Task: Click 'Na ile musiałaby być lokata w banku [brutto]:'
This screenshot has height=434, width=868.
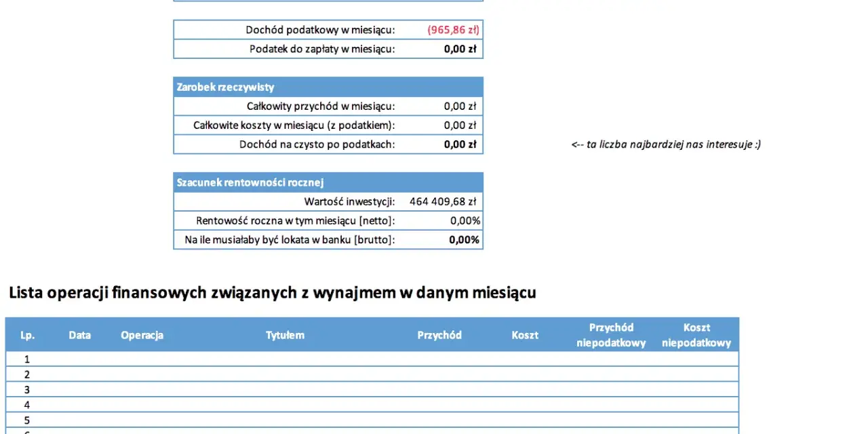Action: (x=290, y=239)
